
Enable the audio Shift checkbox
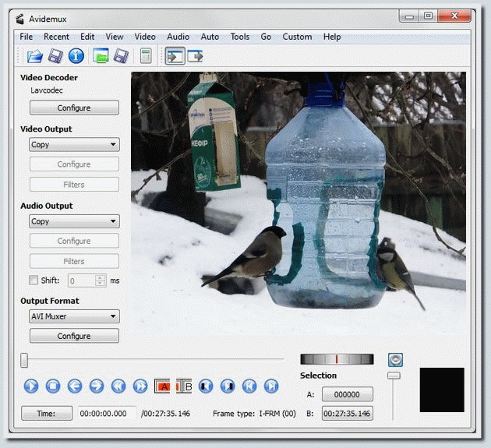[34, 280]
